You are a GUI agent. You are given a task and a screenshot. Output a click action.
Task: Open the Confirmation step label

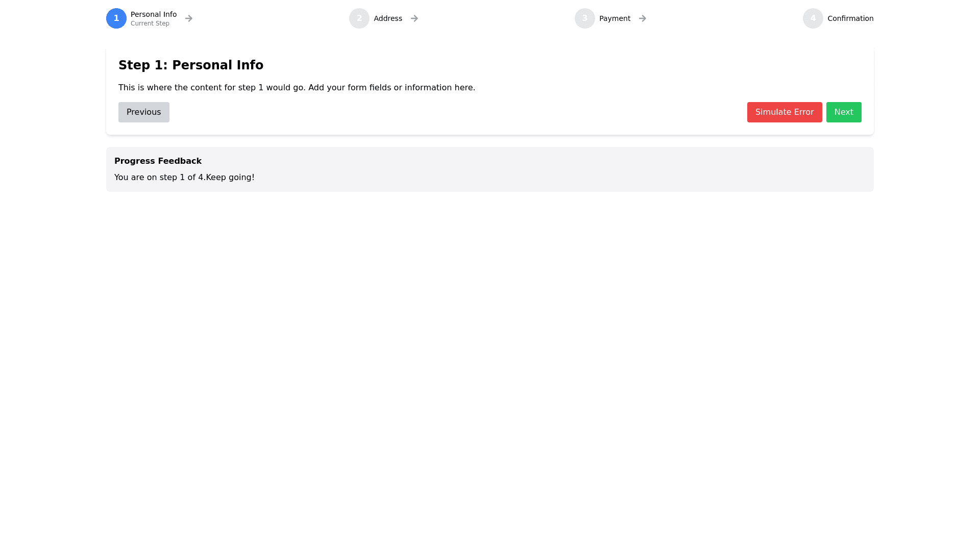tap(850, 18)
